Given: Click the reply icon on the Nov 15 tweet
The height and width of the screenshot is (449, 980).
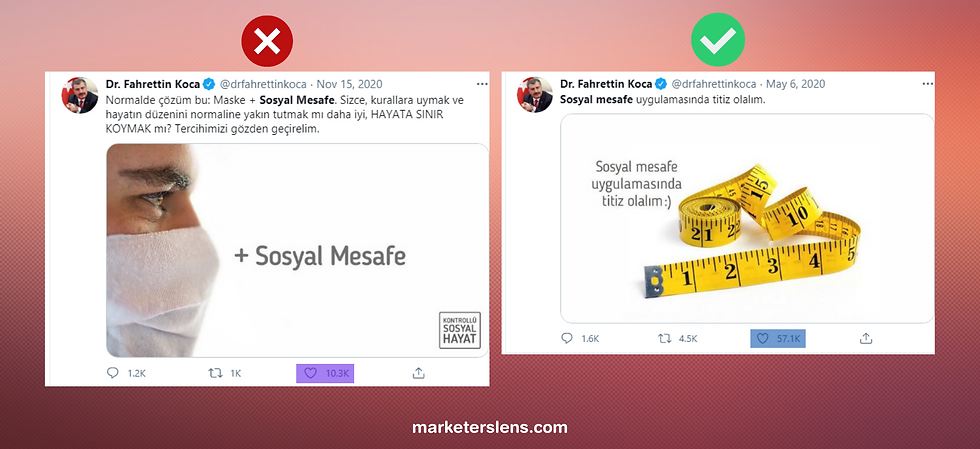Looking at the screenshot, I should pos(112,373).
